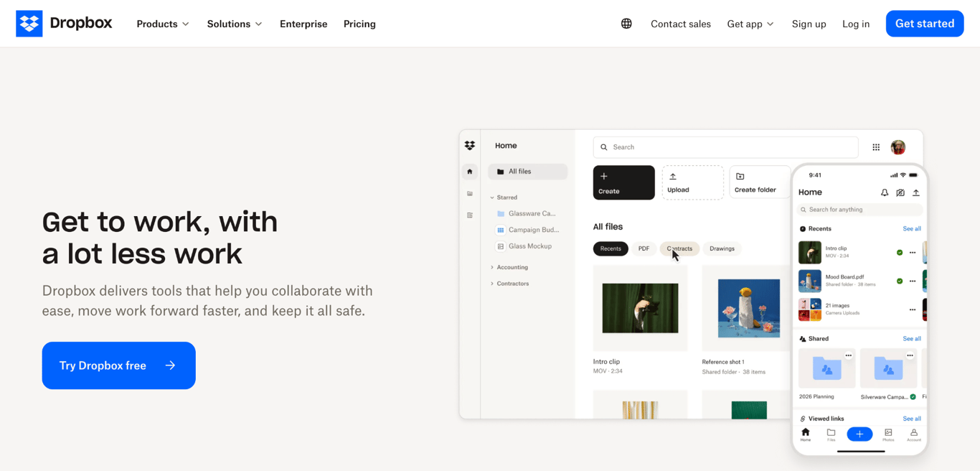Tap the Photos tab icon on phone bar

coord(888,434)
